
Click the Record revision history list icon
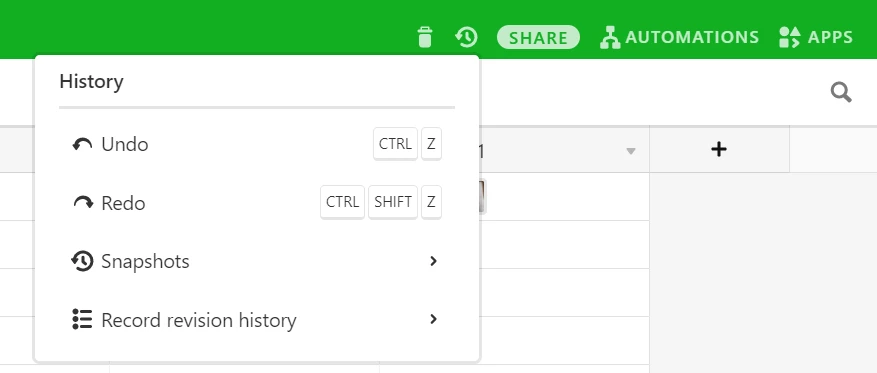(x=82, y=319)
